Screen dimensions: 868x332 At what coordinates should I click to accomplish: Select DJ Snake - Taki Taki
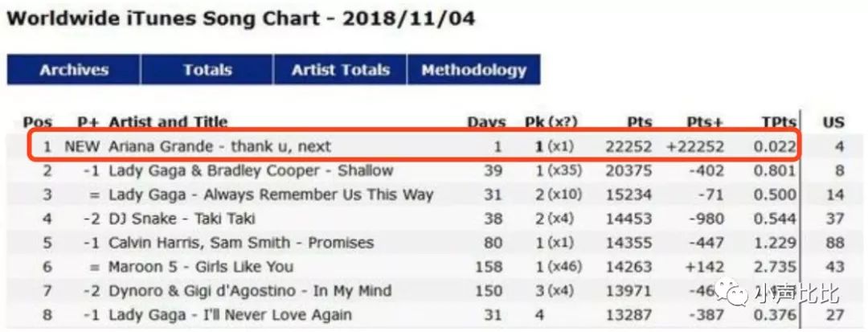(182, 219)
